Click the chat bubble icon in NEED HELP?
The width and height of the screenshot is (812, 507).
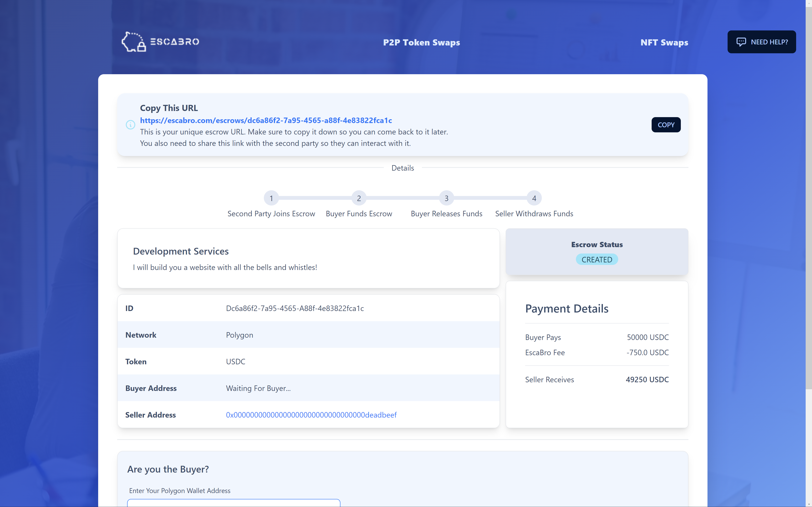click(x=741, y=42)
